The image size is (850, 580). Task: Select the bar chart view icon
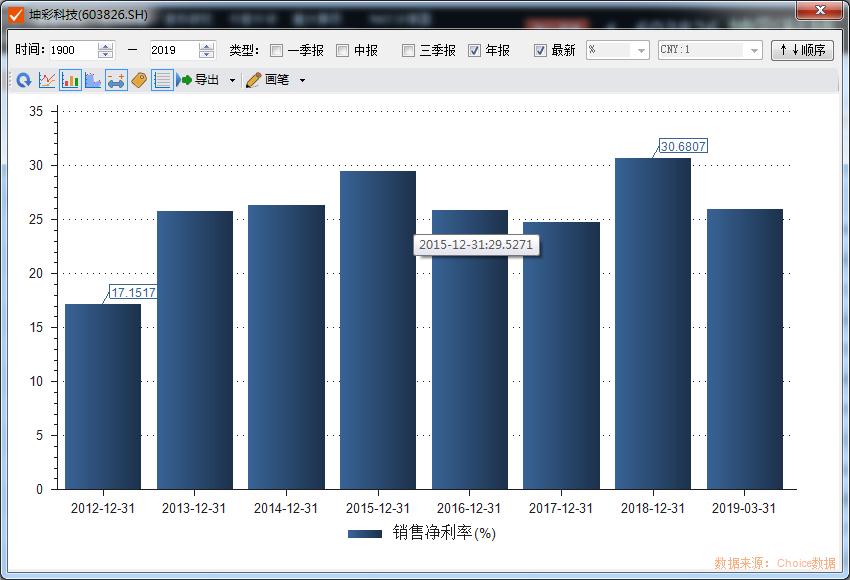[69, 80]
